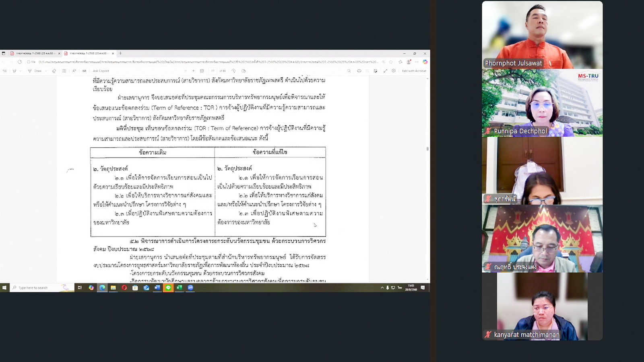Click the taskbar clock showing 15:03
The image size is (644, 362).
(x=411, y=288)
